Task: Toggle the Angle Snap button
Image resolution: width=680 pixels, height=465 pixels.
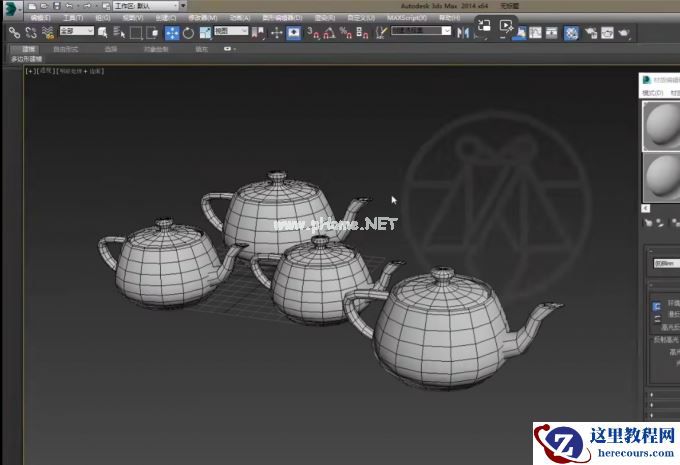Action: tap(330, 33)
